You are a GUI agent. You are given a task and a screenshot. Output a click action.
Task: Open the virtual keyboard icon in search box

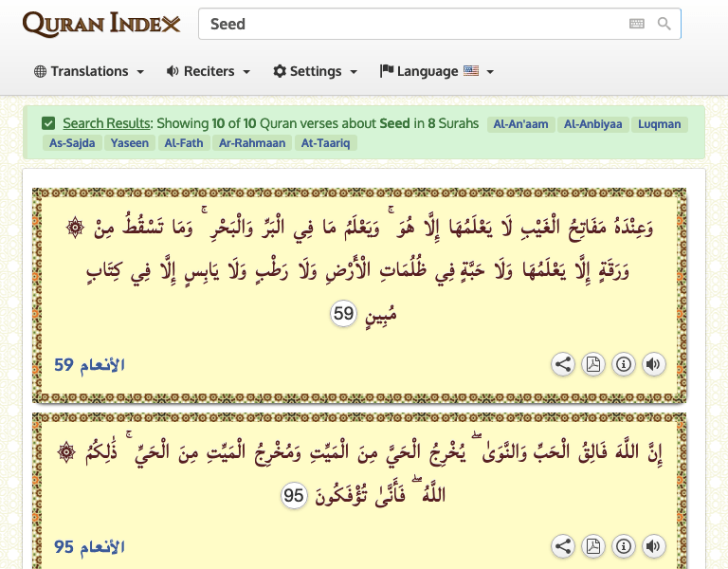point(637,24)
